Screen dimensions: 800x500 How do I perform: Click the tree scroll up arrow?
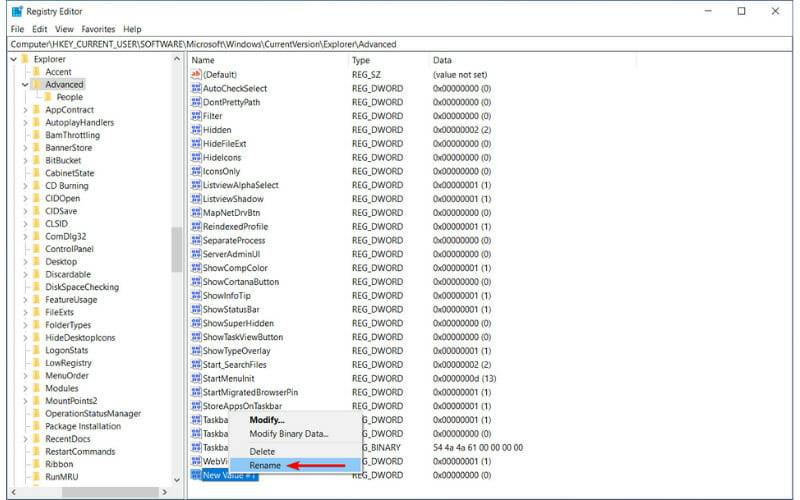coord(177,59)
